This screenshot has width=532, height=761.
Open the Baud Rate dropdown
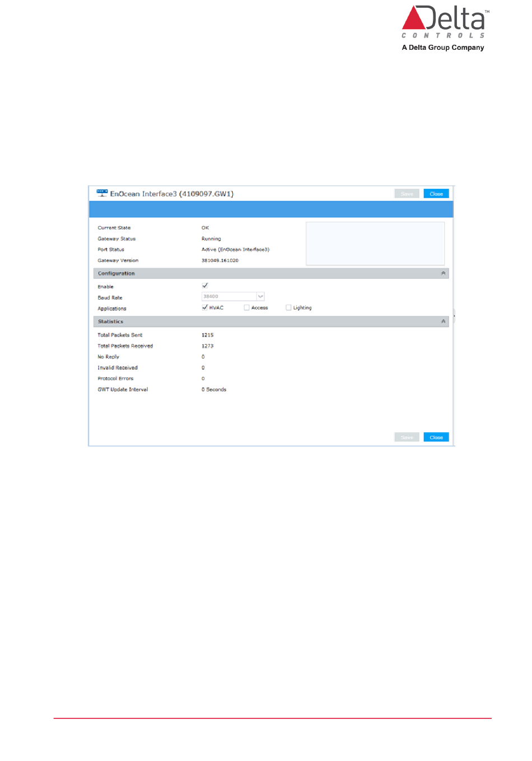pos(260,297)
